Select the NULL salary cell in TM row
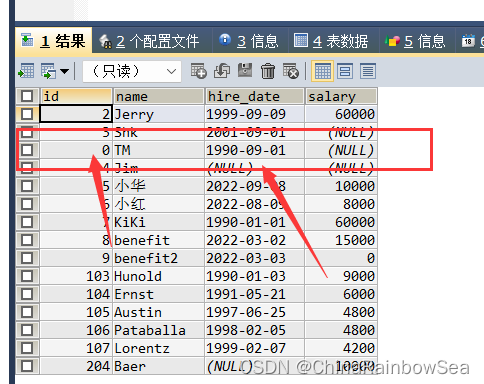 (x=341, y=150)
